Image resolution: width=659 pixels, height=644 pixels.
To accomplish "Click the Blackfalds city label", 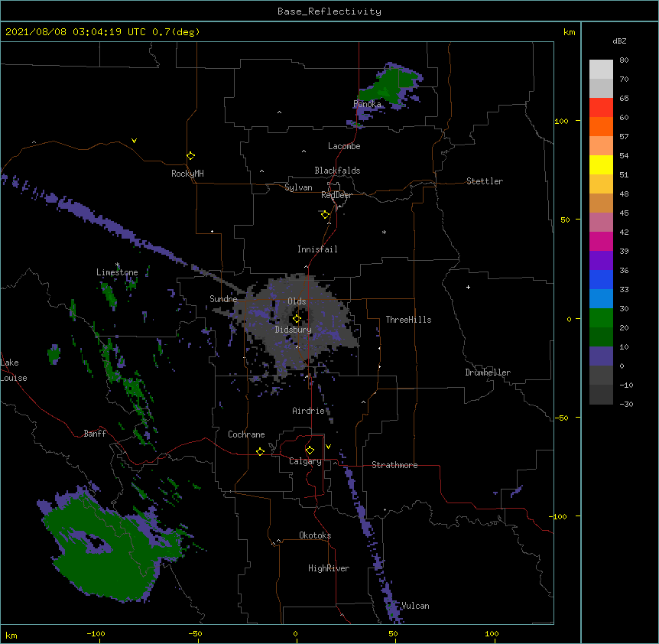I will point(337,171).
